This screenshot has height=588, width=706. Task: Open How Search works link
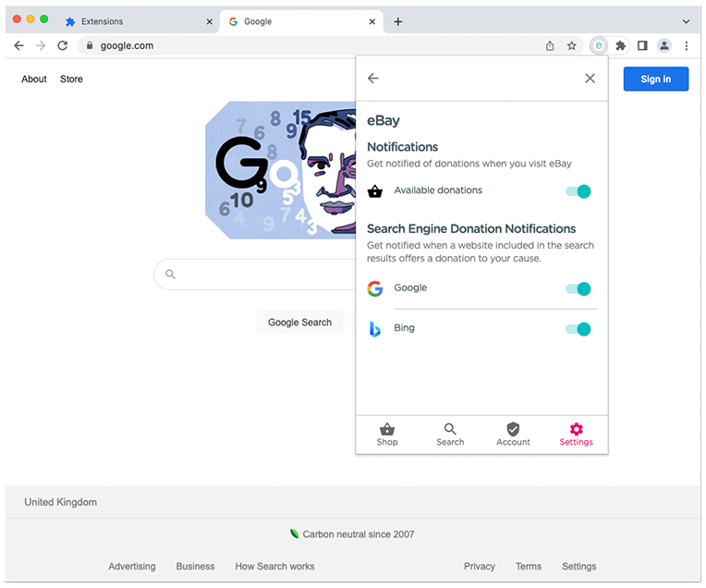point(274,567)
